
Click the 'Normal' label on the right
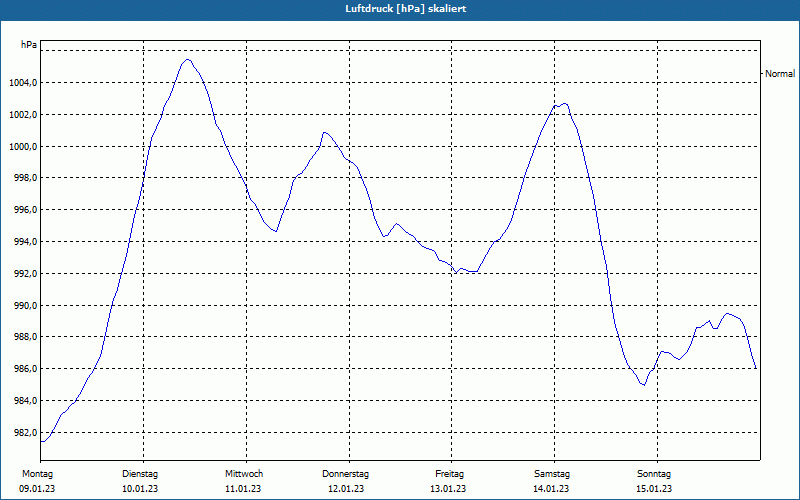[x=780, y=73]
